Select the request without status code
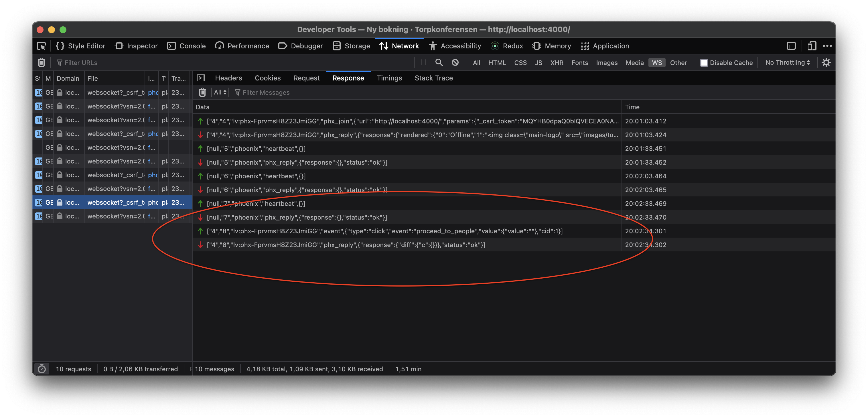This screenshot has height=418, width=868. 112,147
